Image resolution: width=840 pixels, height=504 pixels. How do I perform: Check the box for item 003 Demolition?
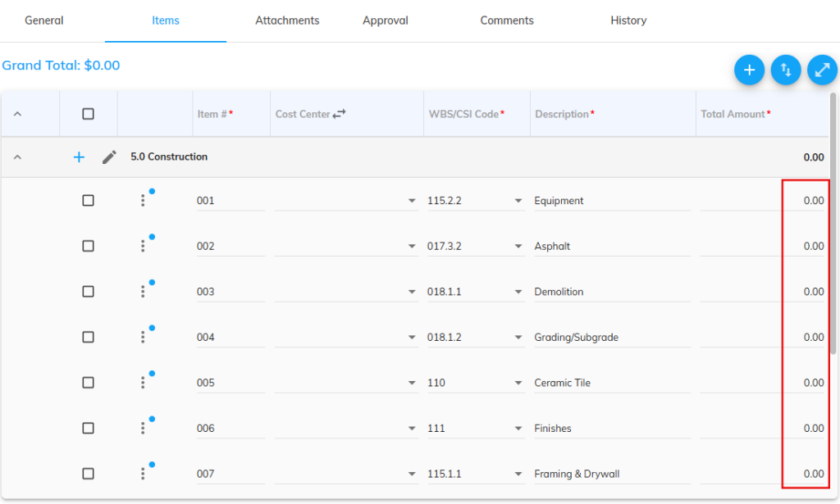coord(89,292)
